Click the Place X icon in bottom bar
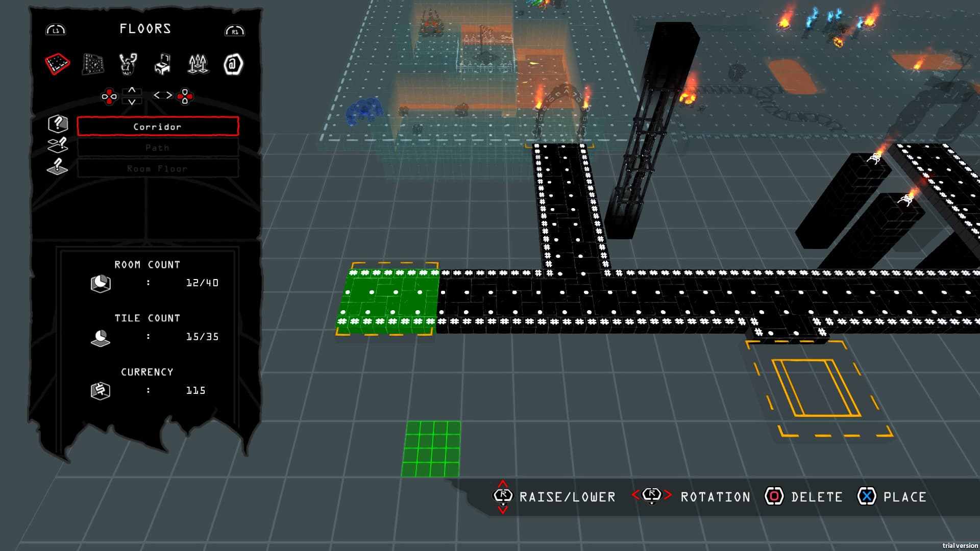The height and width of the screenshot is (551, 980). click(x=865, y=496)
